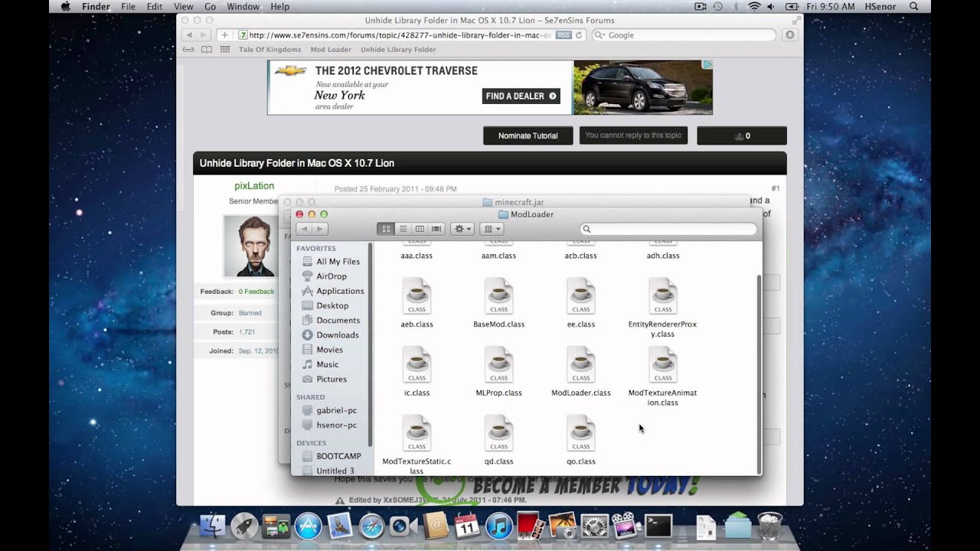Open the Trash in the Dock
980x551 pixels.
[769, 526]
